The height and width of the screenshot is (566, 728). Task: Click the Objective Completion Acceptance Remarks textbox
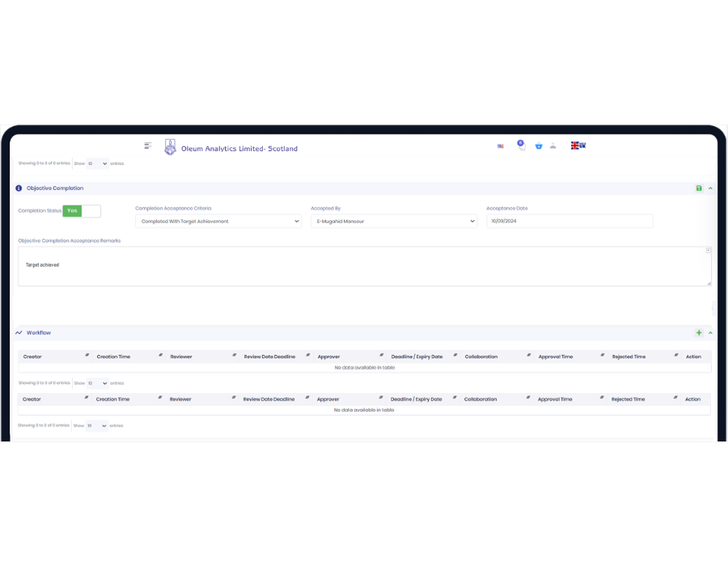tap(364, 266)
